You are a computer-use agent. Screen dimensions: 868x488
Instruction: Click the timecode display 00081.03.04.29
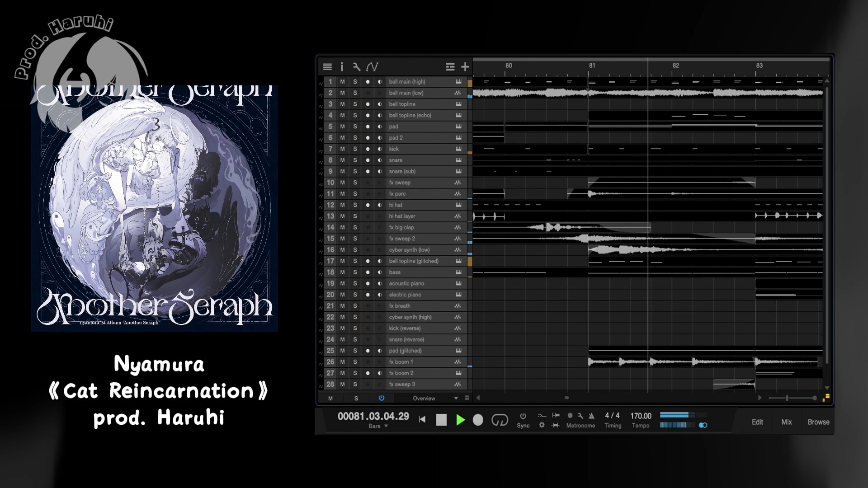point(373,416)
